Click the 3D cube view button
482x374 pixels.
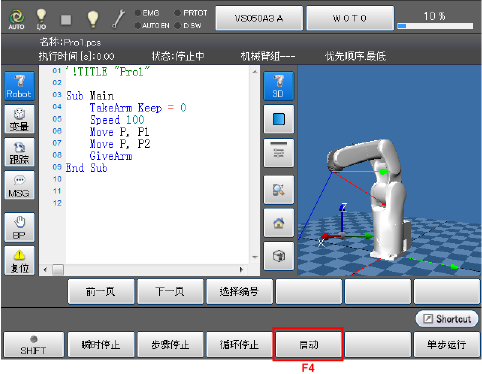[x=279, y=256]
